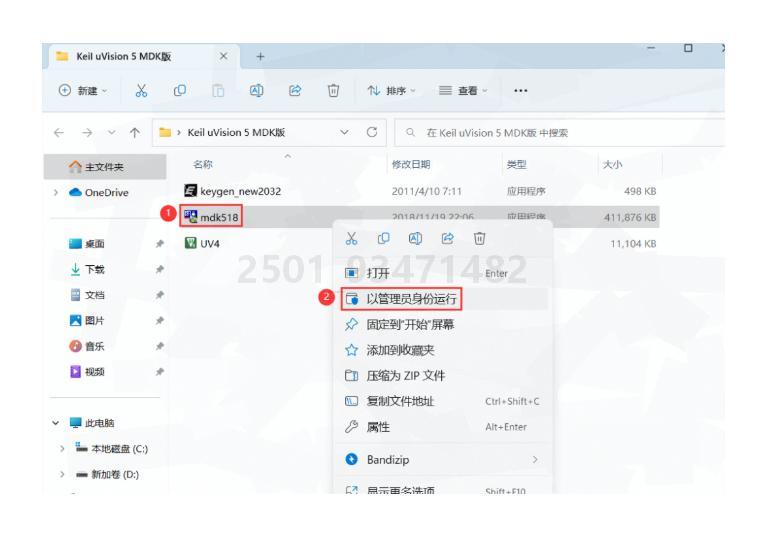Screen dimensions: 767x537
Task: Click the Delete trash icon in the toolbar
Action: tap(333, 90)
